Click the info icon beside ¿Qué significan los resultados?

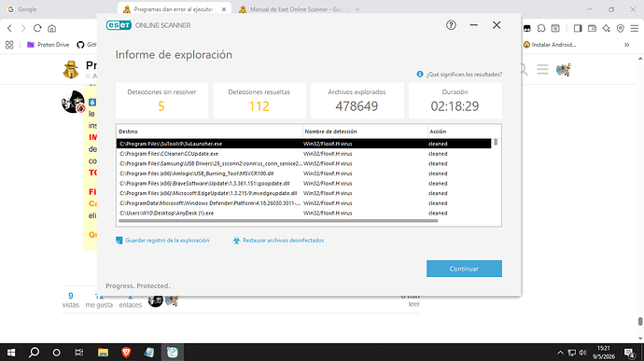tap(420, 75)
